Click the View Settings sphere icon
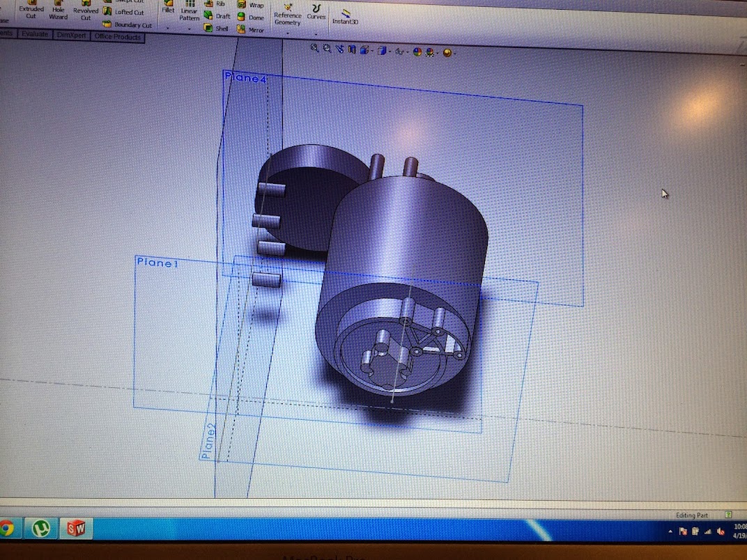This screenshot has height=560, width=747. (447, 52)
